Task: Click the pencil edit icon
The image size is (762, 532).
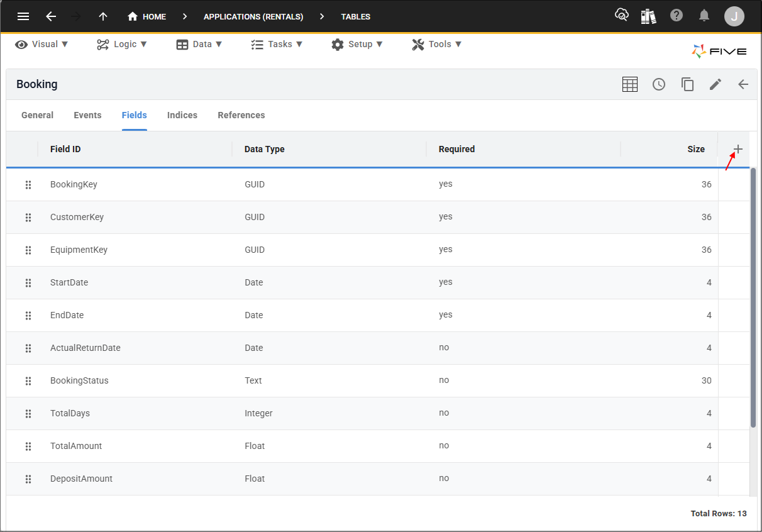Action: click(x=715, y=84)
